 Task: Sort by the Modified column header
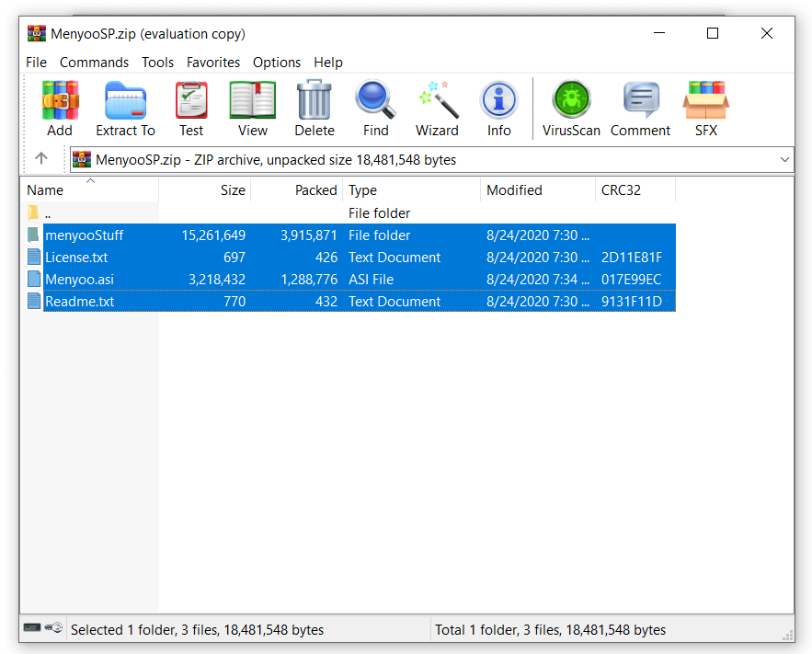[514, 190]
